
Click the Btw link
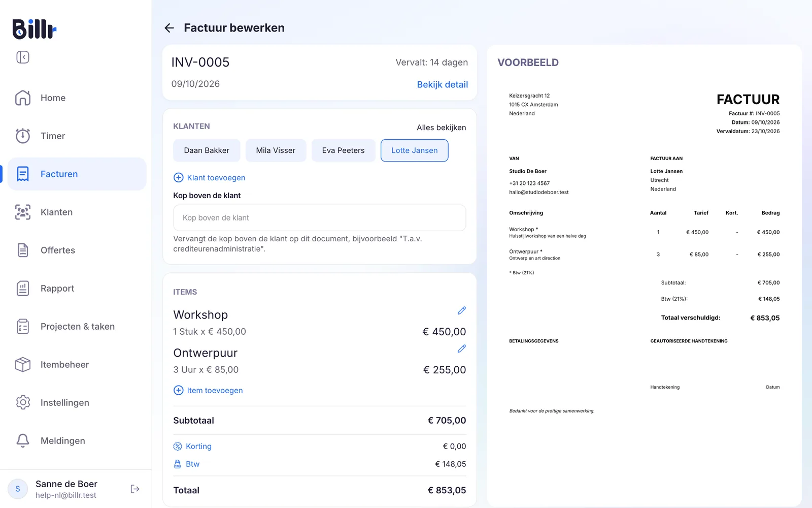(x=186, y=464)
